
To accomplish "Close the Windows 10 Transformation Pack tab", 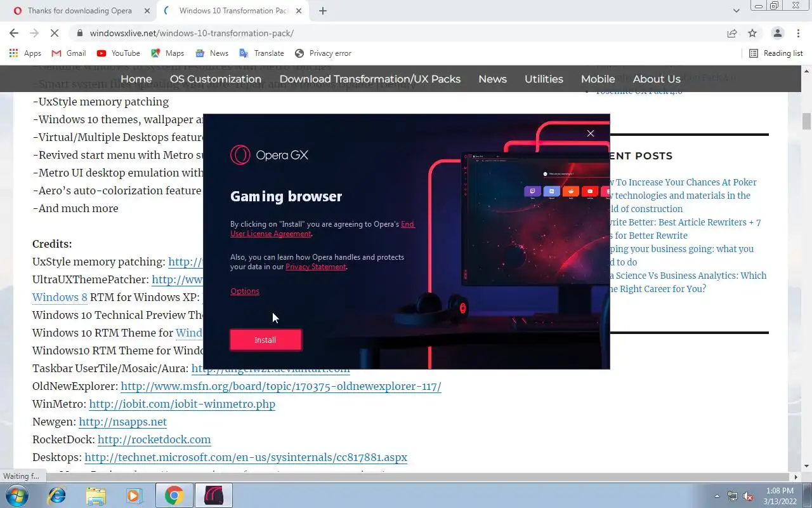I will pyautogui.click(x=299, y=11).
